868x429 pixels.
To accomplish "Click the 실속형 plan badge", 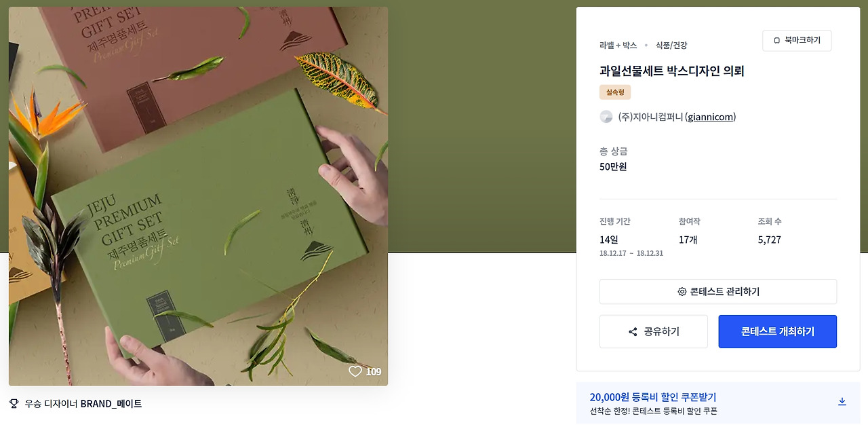I will (x=615, y=92).
